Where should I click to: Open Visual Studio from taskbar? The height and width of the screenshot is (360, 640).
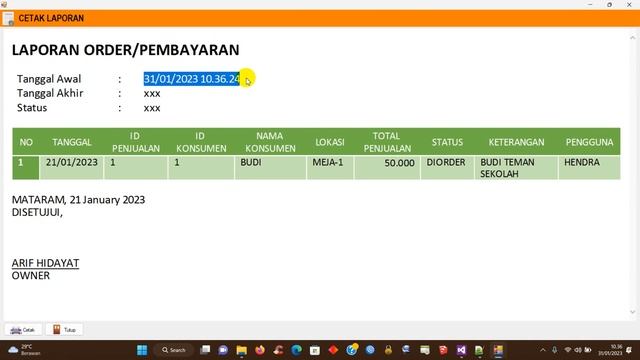pos(461,350)
